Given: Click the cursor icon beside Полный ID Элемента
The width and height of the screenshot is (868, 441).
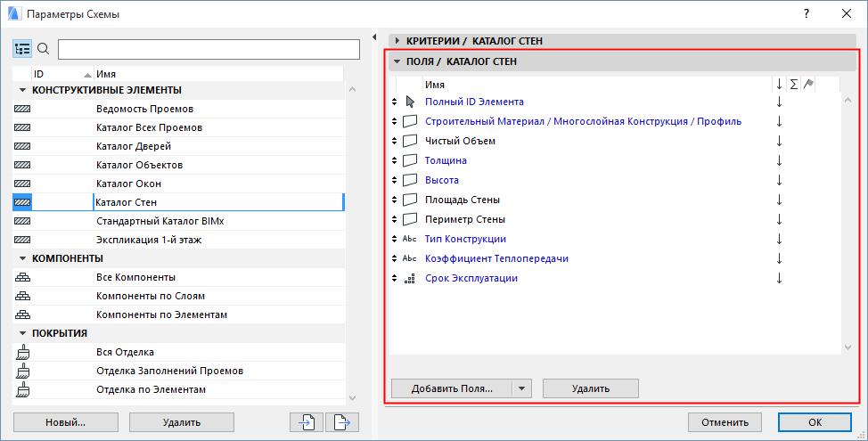Looking at the screenshot, I should pyautogui.click(x=410, y=102).
